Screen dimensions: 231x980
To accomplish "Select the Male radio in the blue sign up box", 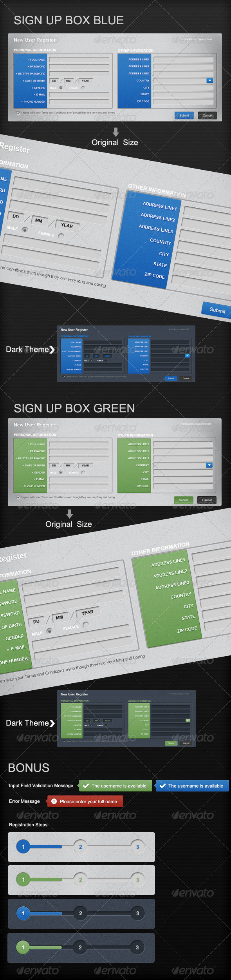I will [61, 88].
